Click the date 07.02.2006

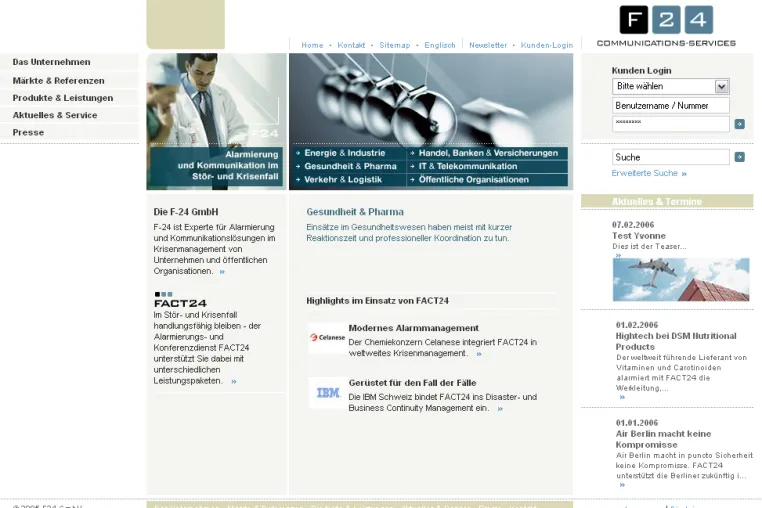[x=633, y=225]
